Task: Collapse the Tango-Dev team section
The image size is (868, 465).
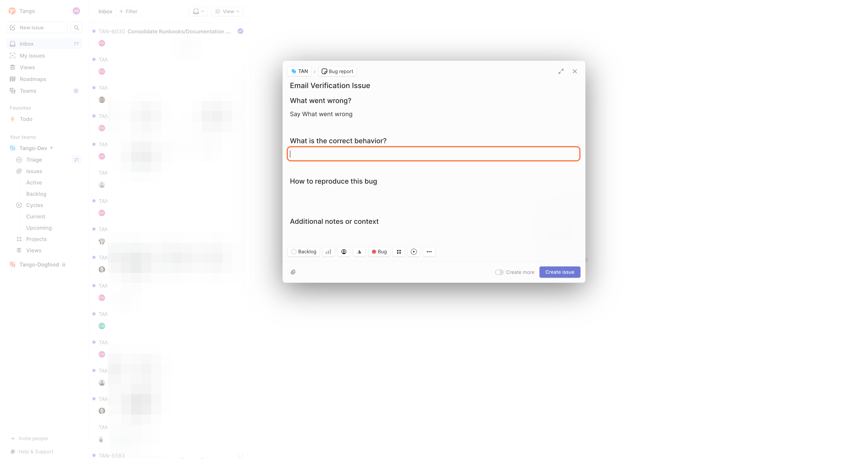Action: tap(52, 148)
